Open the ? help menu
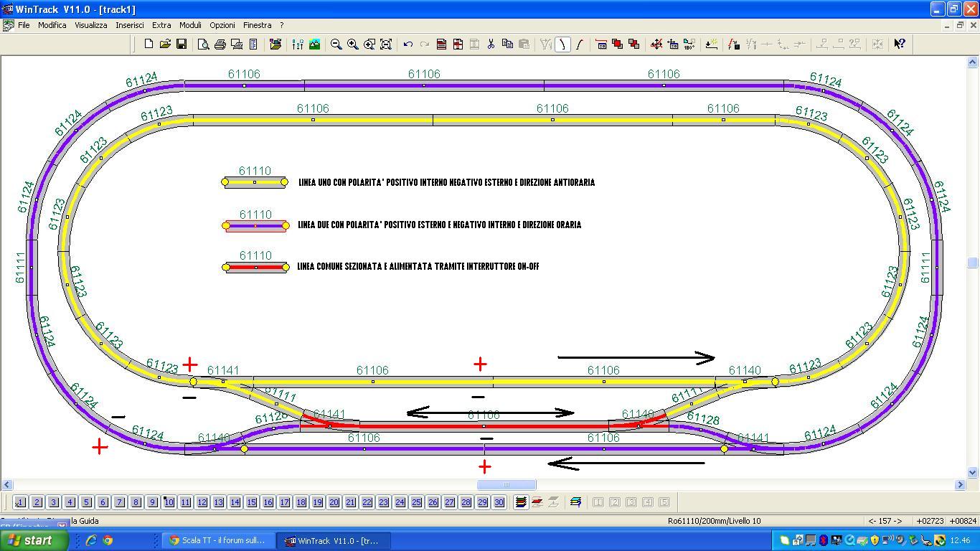980x551 pixels. tap(282, 25)
